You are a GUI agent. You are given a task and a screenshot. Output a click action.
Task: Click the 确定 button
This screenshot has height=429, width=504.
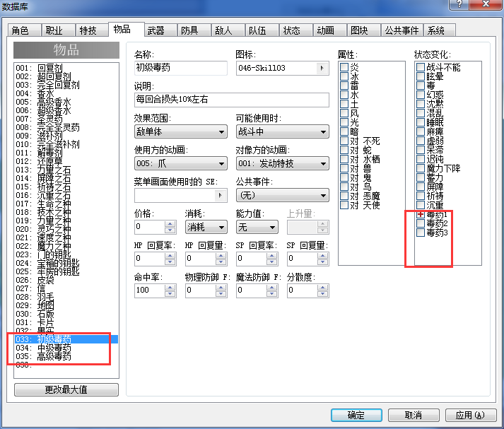click(x=356, y=415)
